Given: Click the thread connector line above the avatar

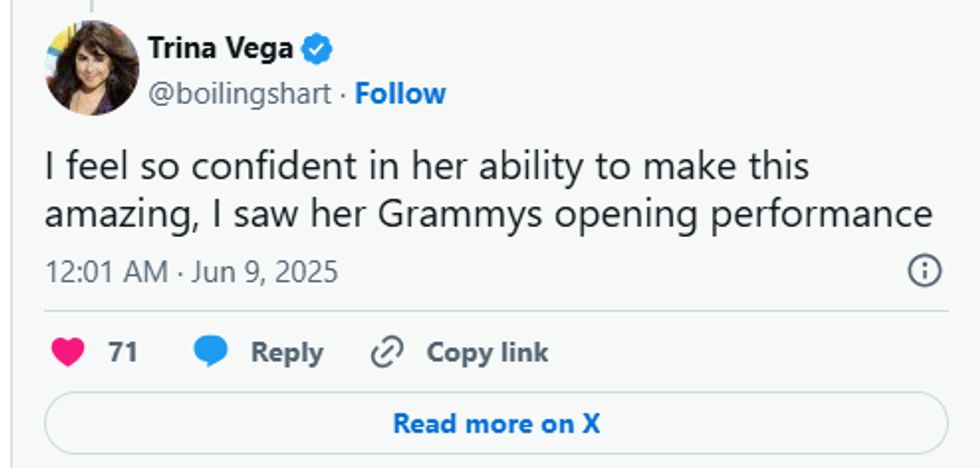Looking at the screenshot, I should [x=92, y=6].
